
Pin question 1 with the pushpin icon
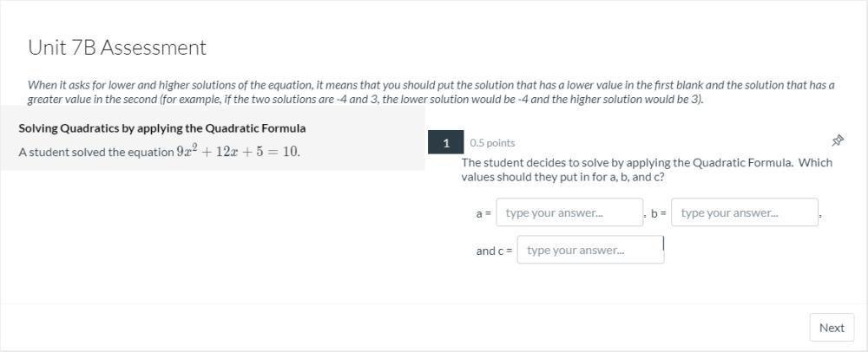click(x=838, y=140)
